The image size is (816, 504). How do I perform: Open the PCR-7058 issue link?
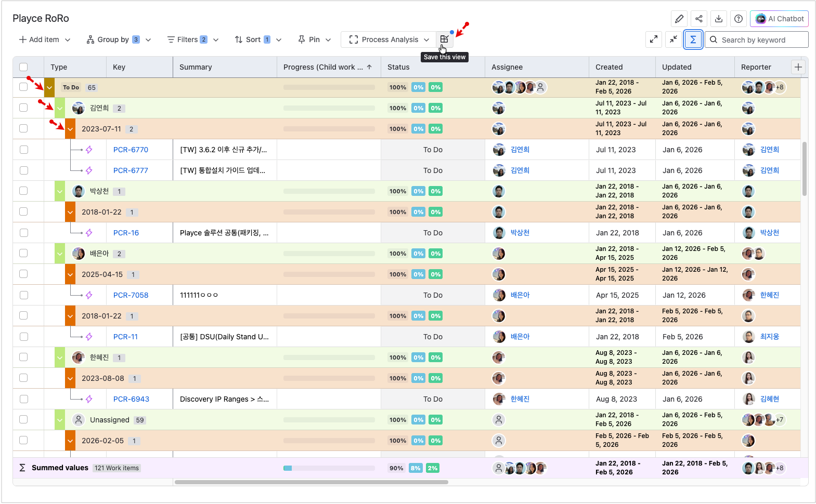pyautogui.click(x=131, y=295)
